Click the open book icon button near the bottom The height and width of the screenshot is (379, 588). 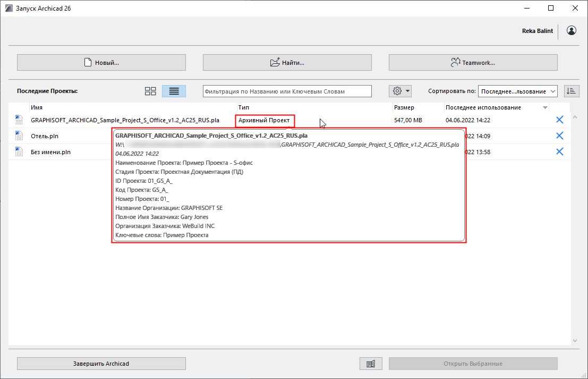click(x=371, y=364)
